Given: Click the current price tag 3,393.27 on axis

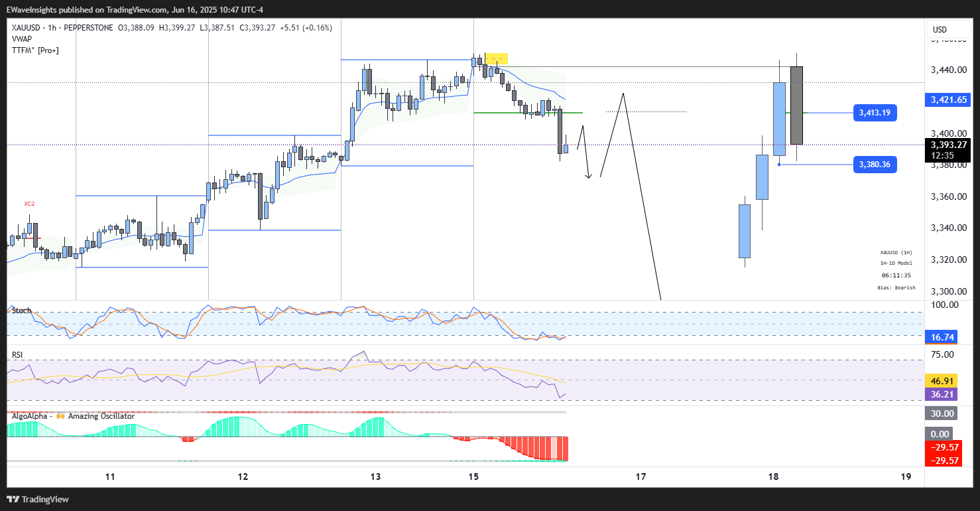Looking at the screenshot, I should 948,145.
